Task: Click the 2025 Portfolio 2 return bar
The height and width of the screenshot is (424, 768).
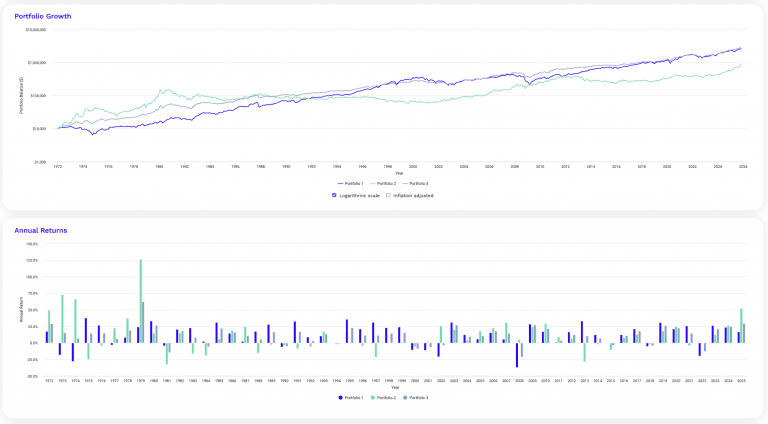Action: [x=742, y=326]
